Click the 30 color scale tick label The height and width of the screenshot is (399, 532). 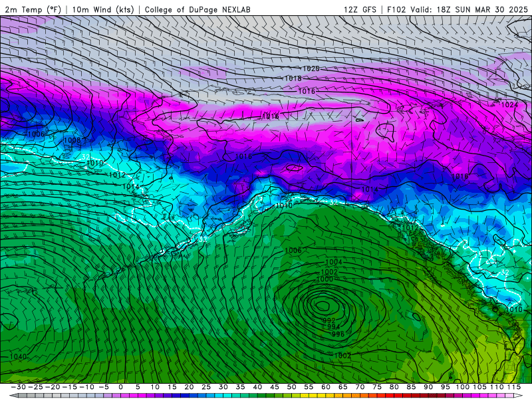pyautogui.click(x=223, y=387)
